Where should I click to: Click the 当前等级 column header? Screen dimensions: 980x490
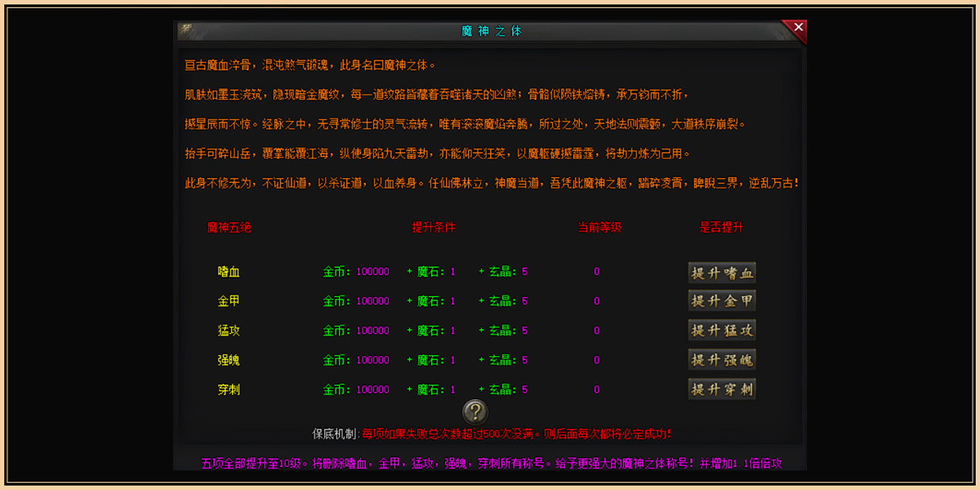[599, 228]
